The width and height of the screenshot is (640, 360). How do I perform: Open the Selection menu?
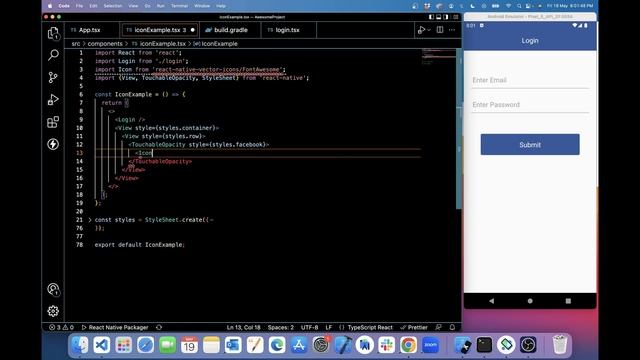click(113, 6)
